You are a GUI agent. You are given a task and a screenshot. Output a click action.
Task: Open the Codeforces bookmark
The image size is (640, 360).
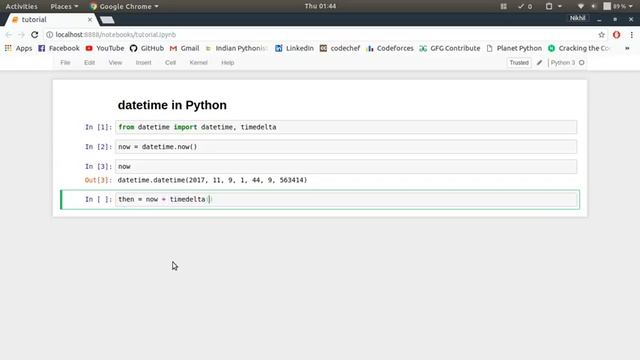[x=390, y=48]
